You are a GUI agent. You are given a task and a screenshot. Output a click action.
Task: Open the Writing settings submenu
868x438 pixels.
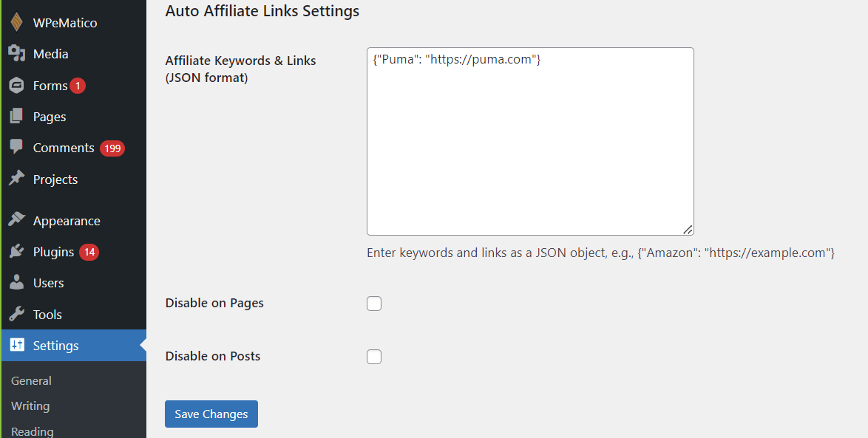[x=30, y=406]
